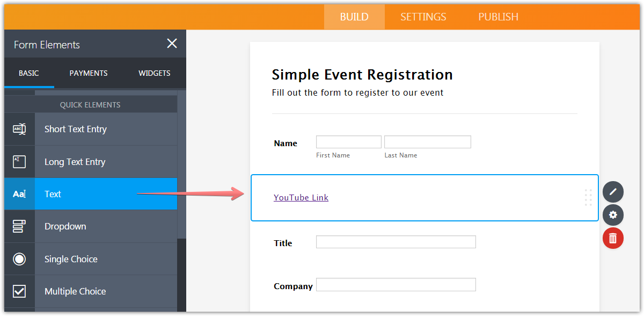Image resolution: width=644 pixels, height=316 pixels.
Task: Open the WIDGETS tab
Action: coord(154,73)
